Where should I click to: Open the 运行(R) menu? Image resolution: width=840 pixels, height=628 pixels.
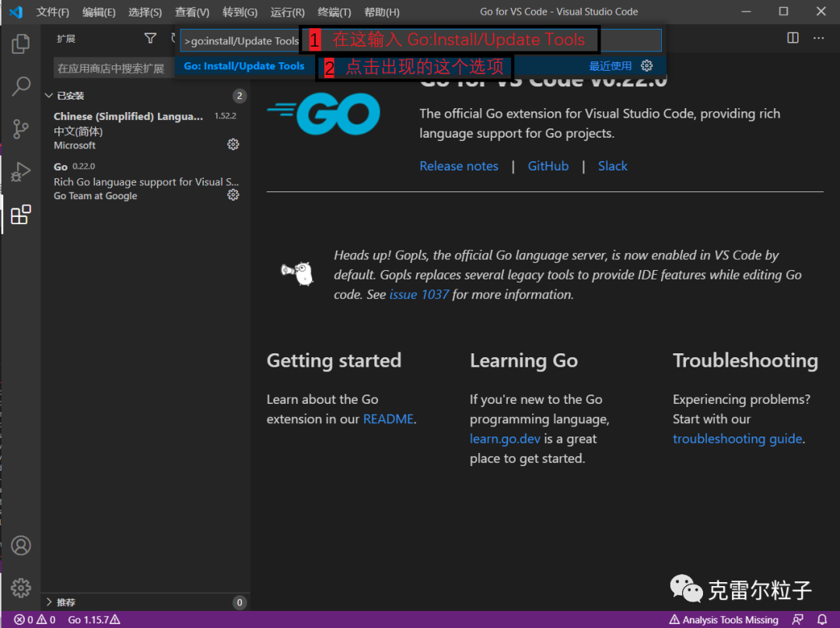(x=287, y=12)
